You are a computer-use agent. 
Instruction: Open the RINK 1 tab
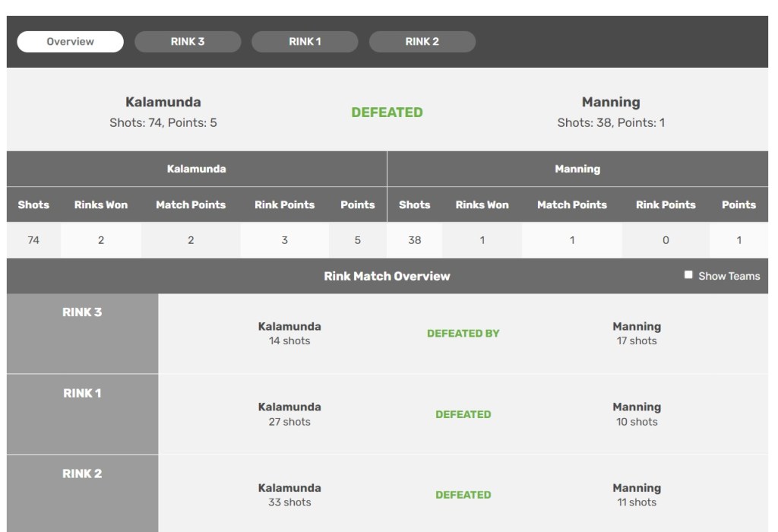pyautogui.click(x=305, y=42)
